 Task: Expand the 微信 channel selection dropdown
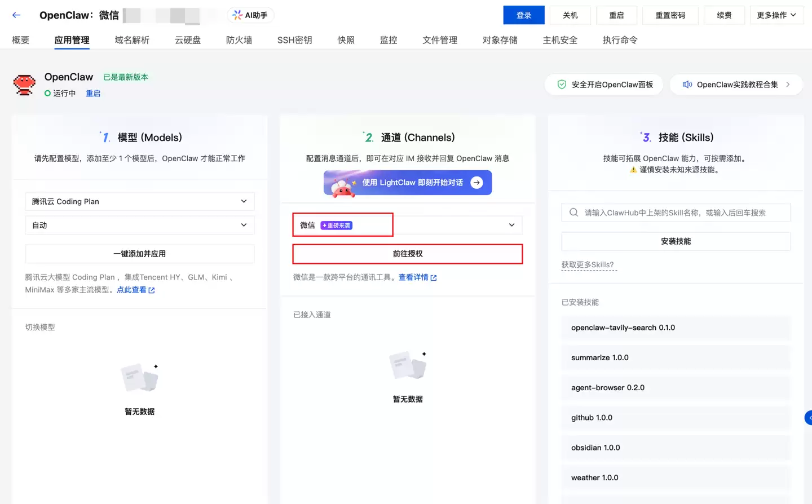(511, 224)
